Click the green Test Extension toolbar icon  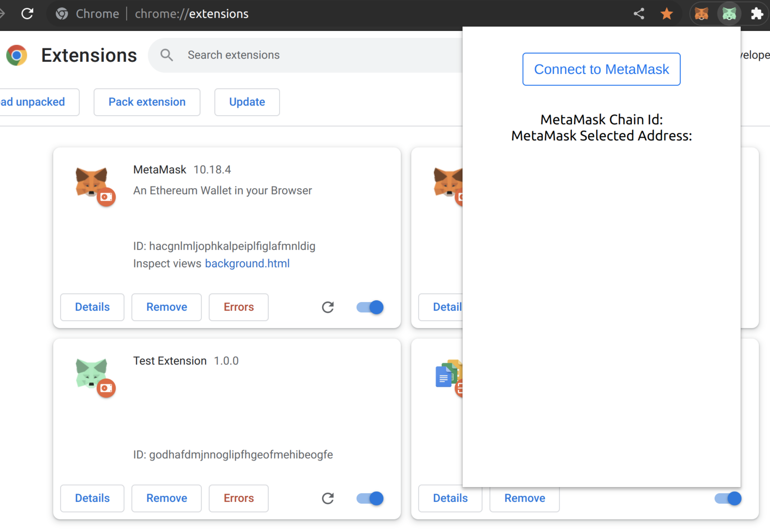click(x=729, y=14)
